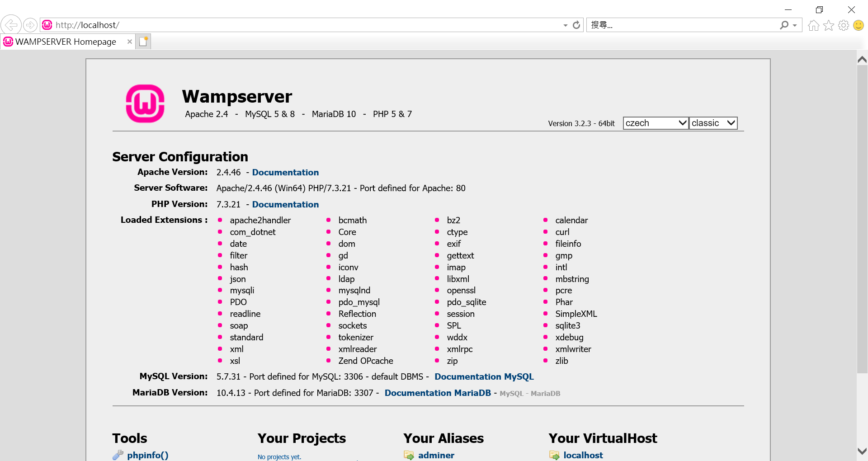Close the WAMPSERVER Homepage tab

(x=130, y=42)
